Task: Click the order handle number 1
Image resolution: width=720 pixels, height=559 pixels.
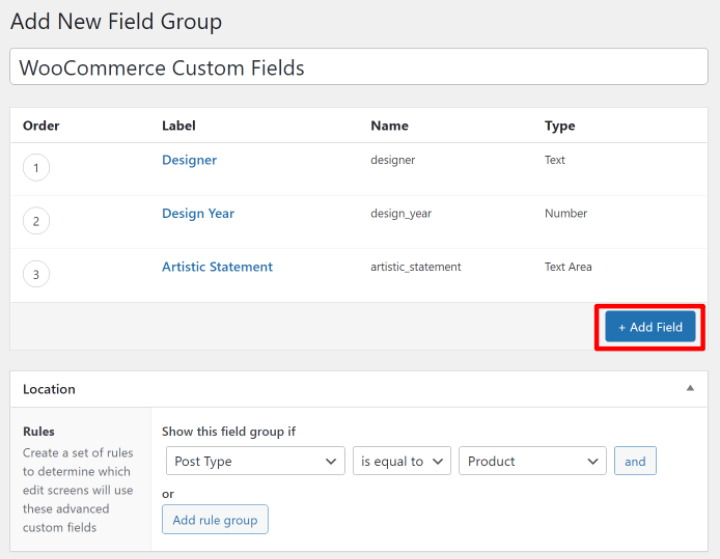Action: tap(36, 168)
